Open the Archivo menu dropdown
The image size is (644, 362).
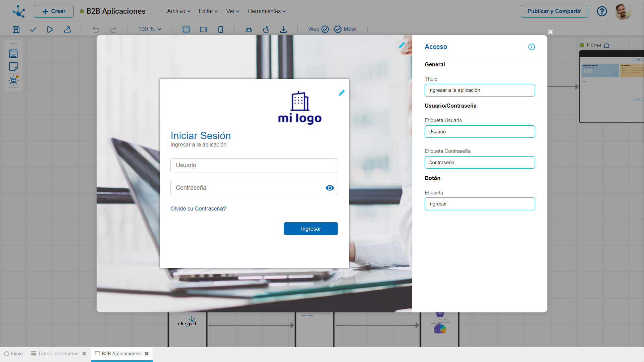tap(178, 11)
